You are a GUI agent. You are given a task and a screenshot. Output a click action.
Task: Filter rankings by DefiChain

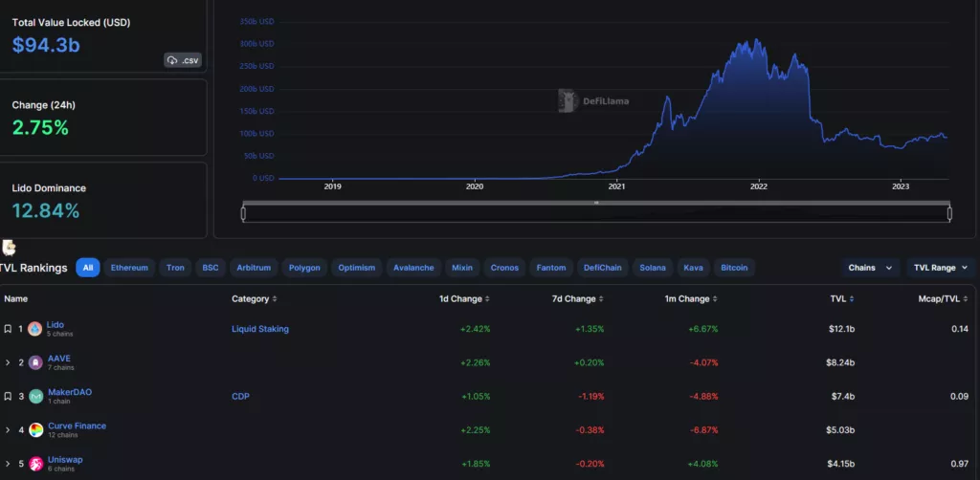(x=603, y=268)
